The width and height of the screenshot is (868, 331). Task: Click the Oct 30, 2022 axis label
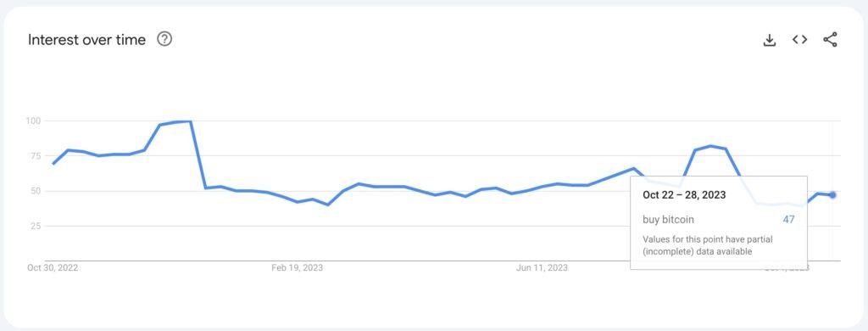click(x=53, y=268)
